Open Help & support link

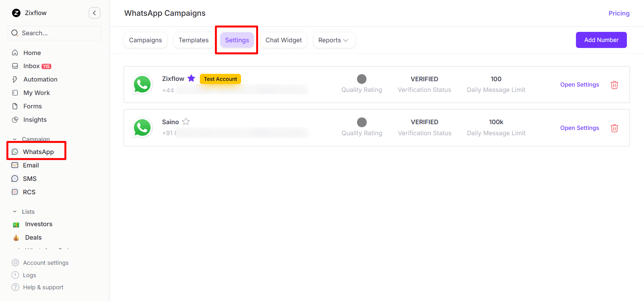(43, 287)
